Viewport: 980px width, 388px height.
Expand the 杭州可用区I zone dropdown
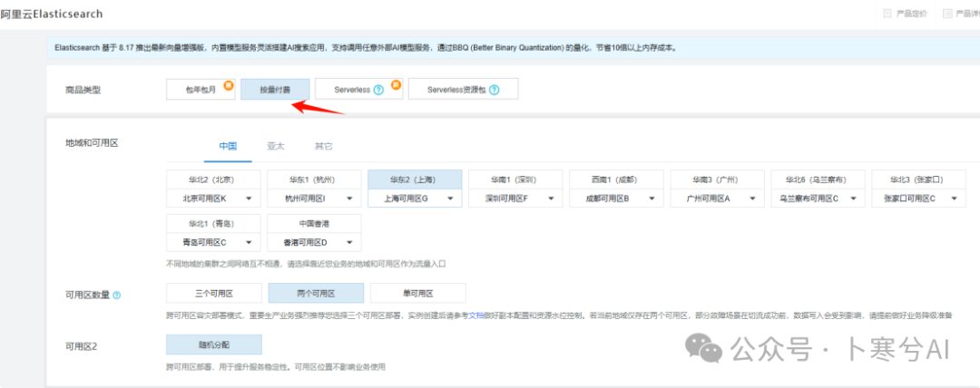coord(312,198)
